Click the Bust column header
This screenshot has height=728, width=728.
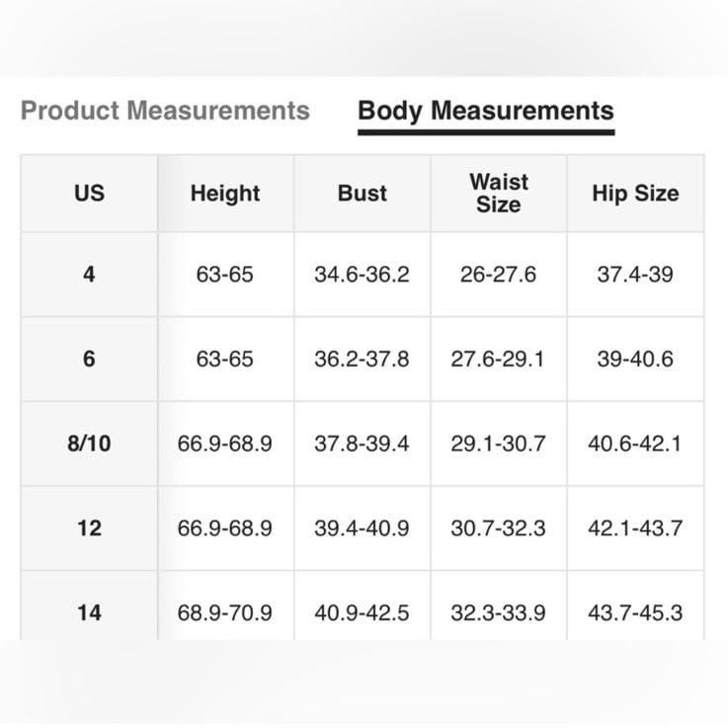[363, 194]
